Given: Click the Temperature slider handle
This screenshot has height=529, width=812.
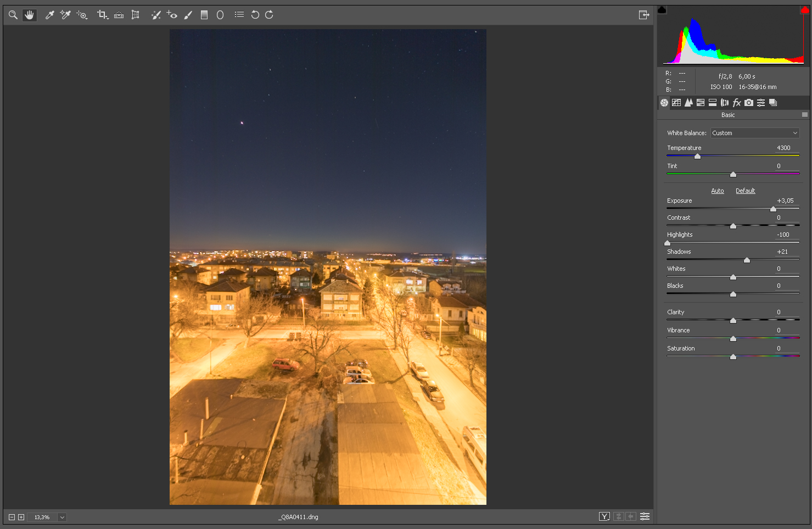Looking at the screenshot, I should tap(697, 157).
